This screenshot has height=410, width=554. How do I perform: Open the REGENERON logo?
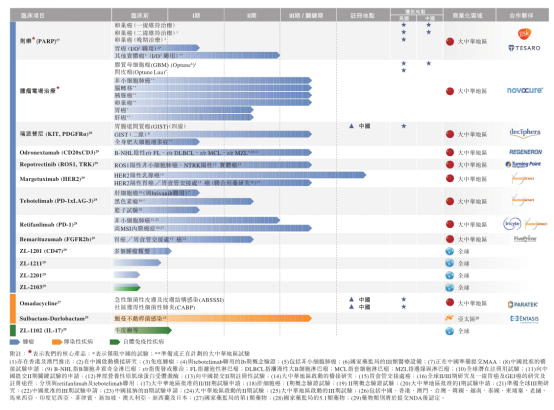pyautogui.click(x=525, y=152)
